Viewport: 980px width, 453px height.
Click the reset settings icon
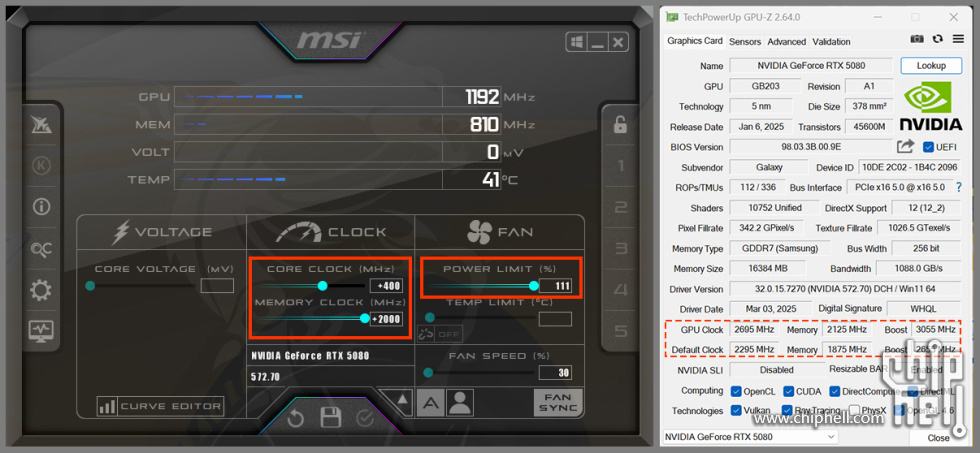(296, 417)
